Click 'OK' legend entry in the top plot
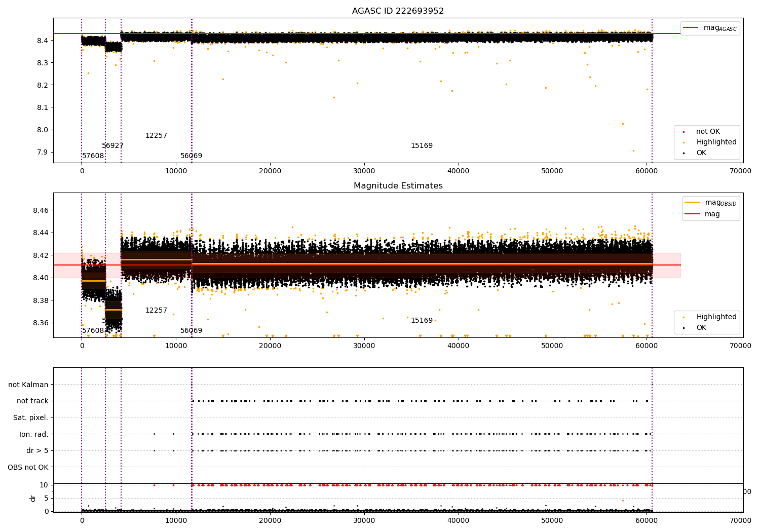This screenshot has height=532, width=760. coord(701,153)
